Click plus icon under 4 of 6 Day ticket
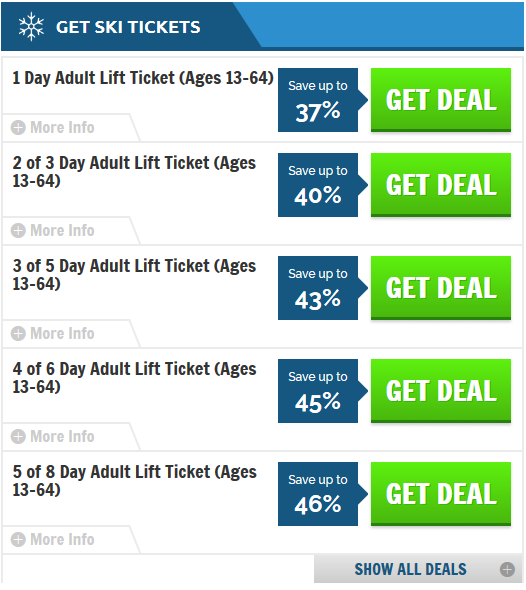 18,437
